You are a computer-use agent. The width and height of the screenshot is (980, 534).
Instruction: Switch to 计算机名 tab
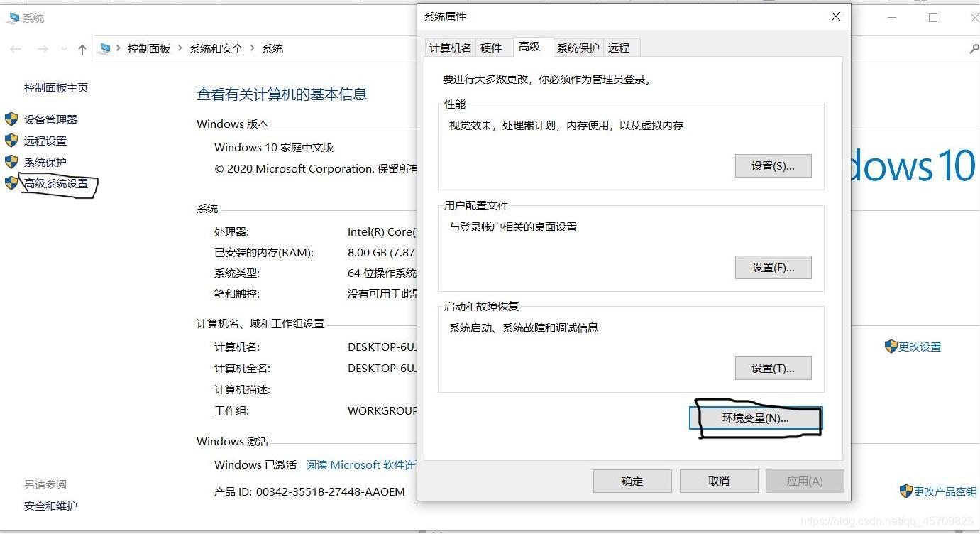(450, 48)
